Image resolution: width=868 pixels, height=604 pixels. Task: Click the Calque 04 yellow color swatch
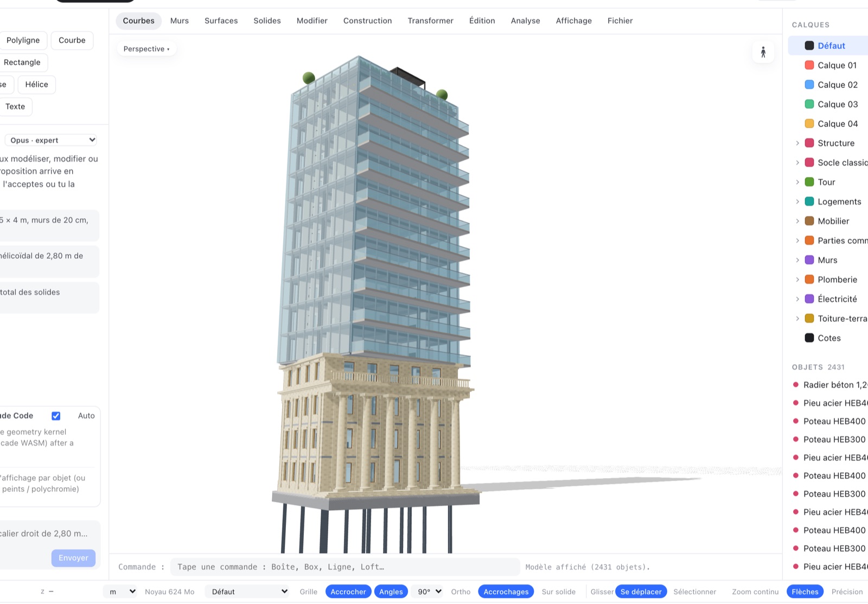[809, 124]
